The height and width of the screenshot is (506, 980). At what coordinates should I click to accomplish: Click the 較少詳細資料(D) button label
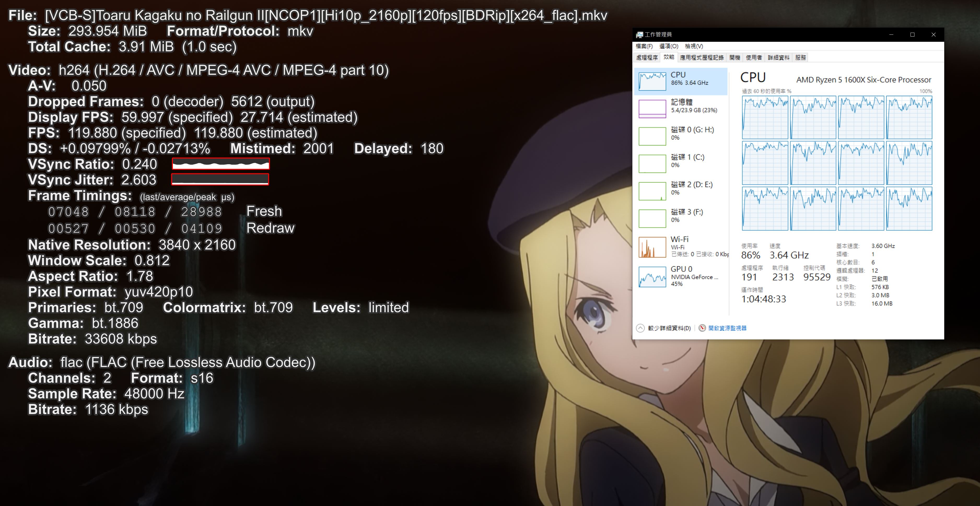pos(669,328)
